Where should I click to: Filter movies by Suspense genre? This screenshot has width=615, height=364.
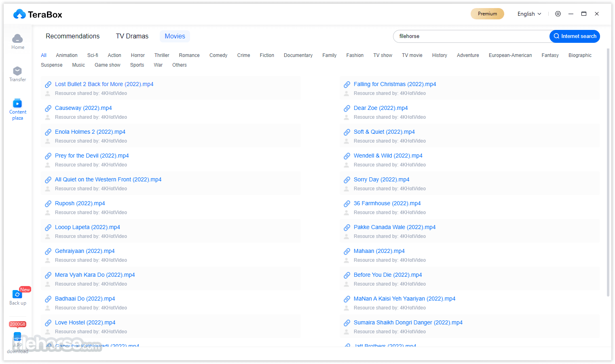point(52,65)
